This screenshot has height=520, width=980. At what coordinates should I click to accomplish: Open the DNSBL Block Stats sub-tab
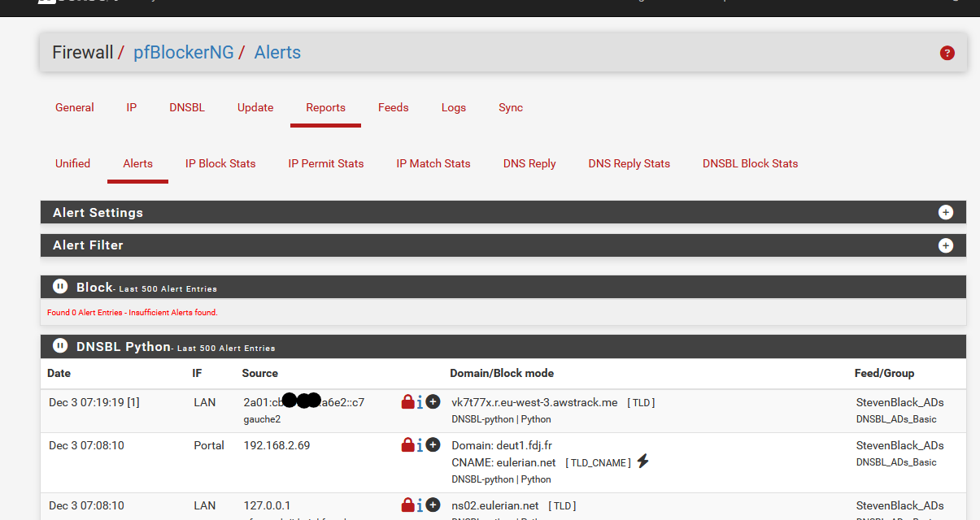(x=750, y=163)
